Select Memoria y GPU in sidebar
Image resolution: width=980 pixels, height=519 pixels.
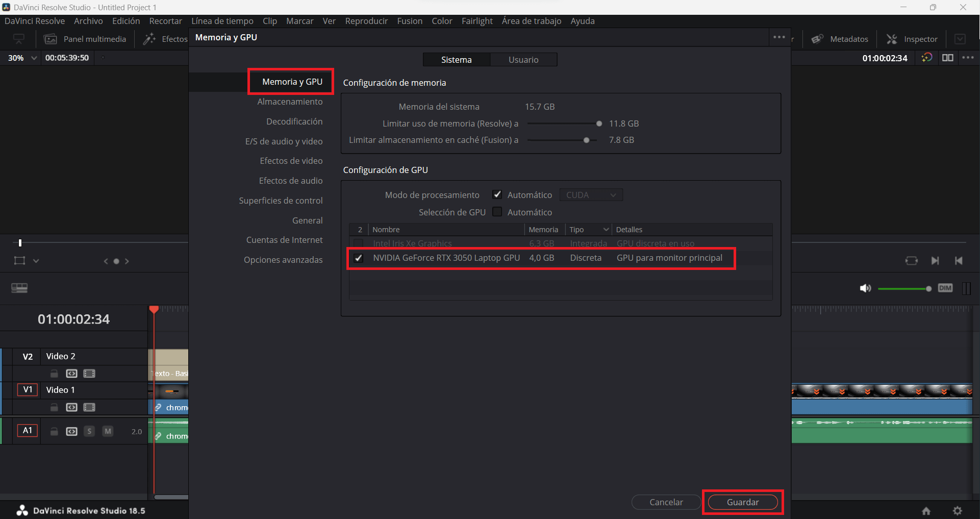(x=292, y=82)
